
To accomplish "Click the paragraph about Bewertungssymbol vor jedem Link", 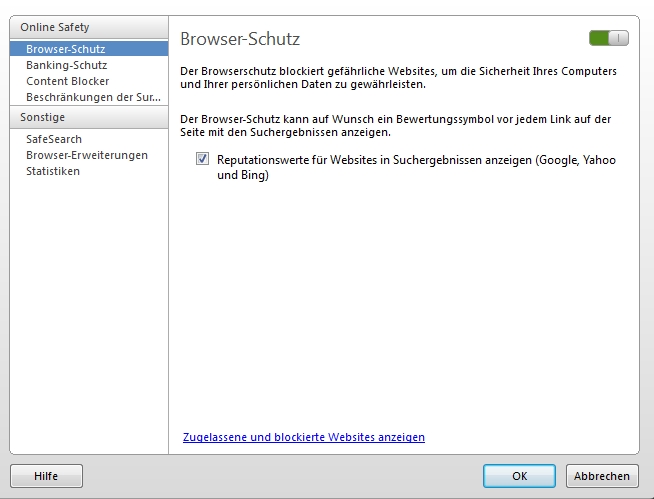I will click(395, 126).
